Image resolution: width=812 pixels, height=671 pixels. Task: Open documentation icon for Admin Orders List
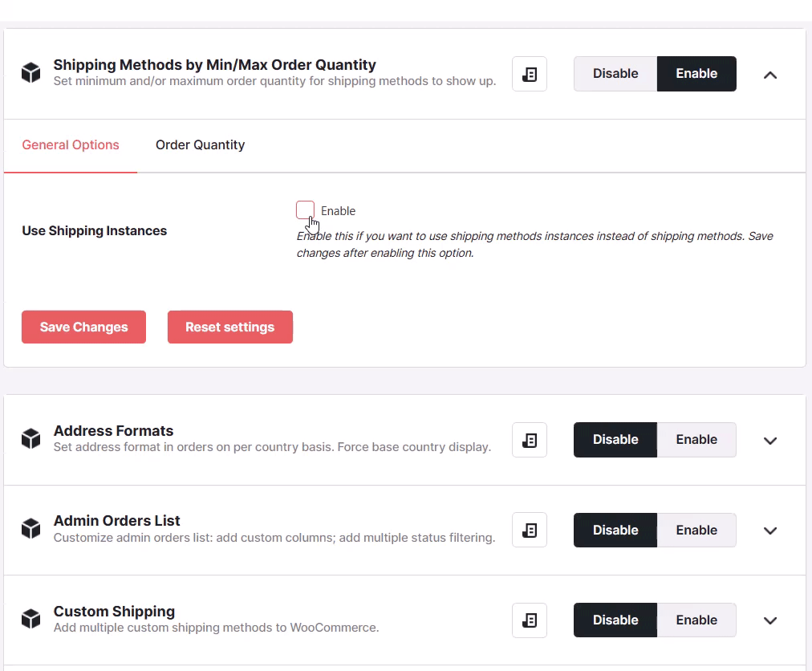pyautogui.click(x=530, y=530)
